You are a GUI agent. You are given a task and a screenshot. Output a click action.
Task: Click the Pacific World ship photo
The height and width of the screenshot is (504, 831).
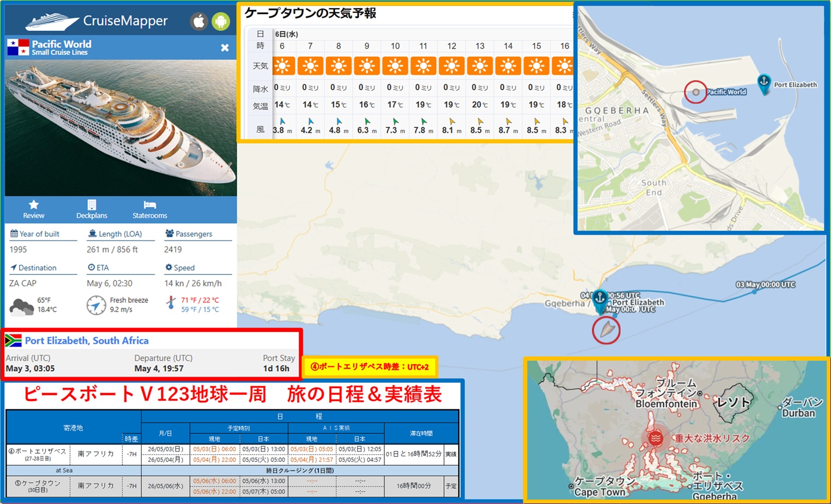(121, 128)
